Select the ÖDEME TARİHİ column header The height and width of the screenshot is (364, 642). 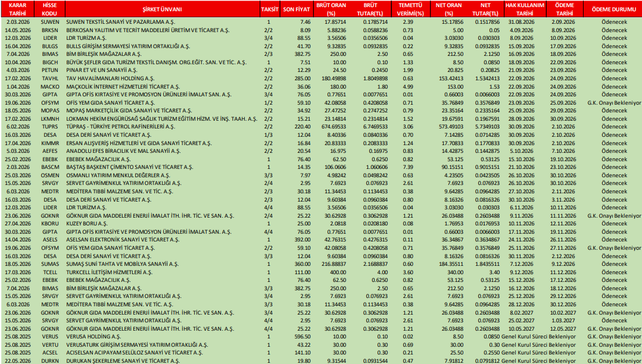pyautogui.click(x=565, y=10)
